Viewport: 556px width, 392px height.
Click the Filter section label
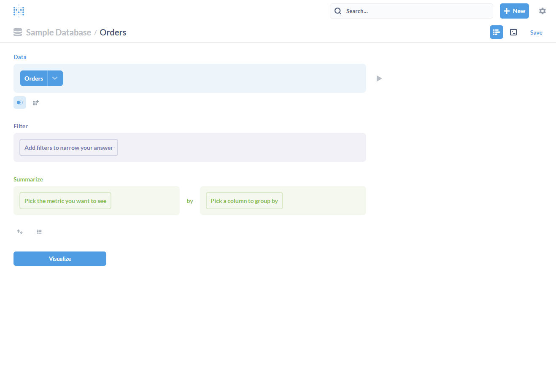coord(21,126)
